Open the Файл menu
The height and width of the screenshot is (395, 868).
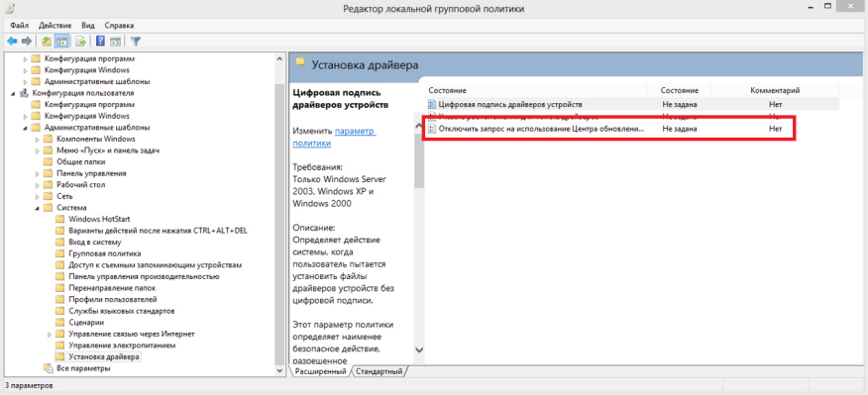19,26
